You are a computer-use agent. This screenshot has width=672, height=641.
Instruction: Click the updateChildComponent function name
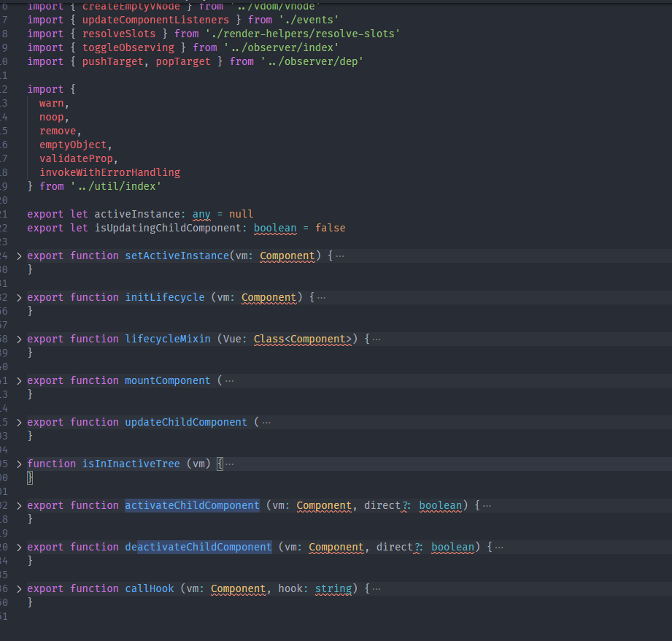pos(186,422)
